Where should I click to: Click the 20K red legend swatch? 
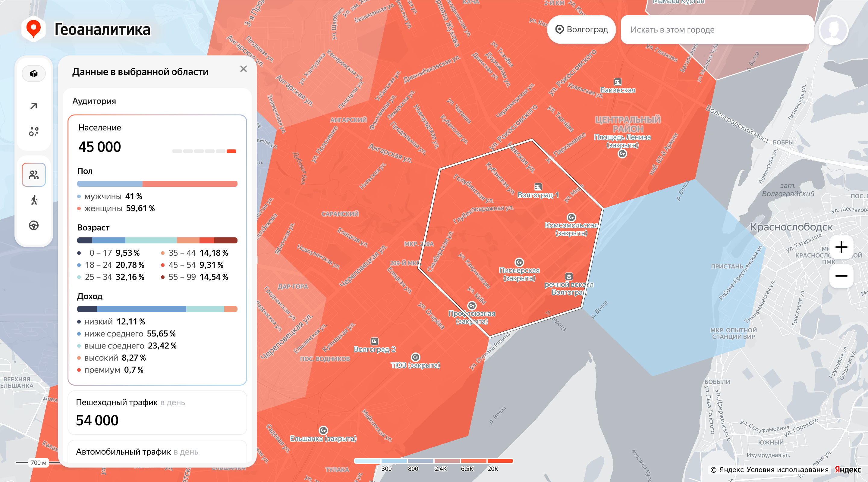pyautogui.click(x=500, y=461)
